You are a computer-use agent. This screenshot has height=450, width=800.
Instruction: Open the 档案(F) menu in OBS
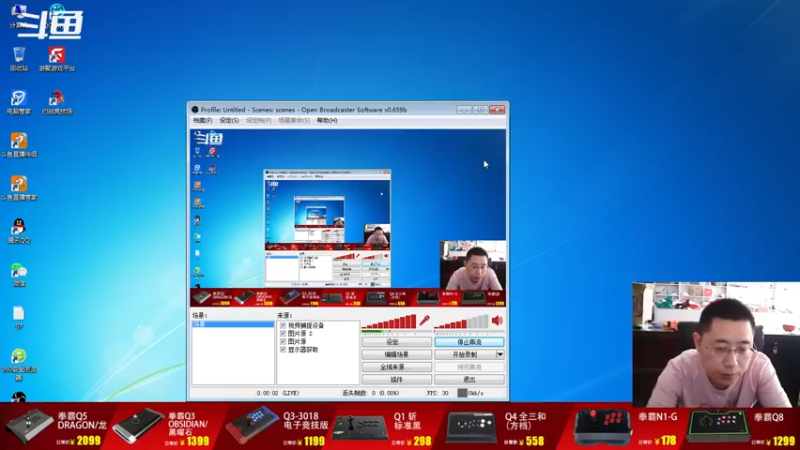(x=203, y=120)
